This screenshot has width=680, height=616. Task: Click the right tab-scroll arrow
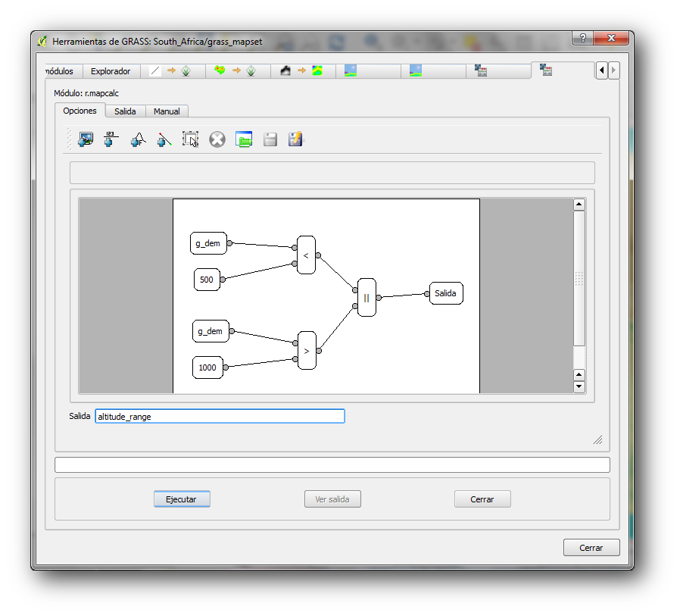coord(613,70)
